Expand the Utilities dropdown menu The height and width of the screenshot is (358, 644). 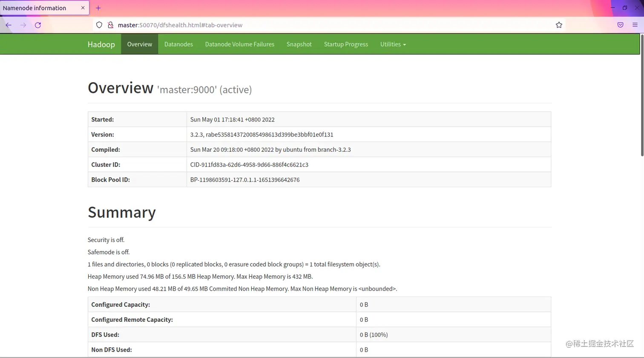tap(393, 44)
